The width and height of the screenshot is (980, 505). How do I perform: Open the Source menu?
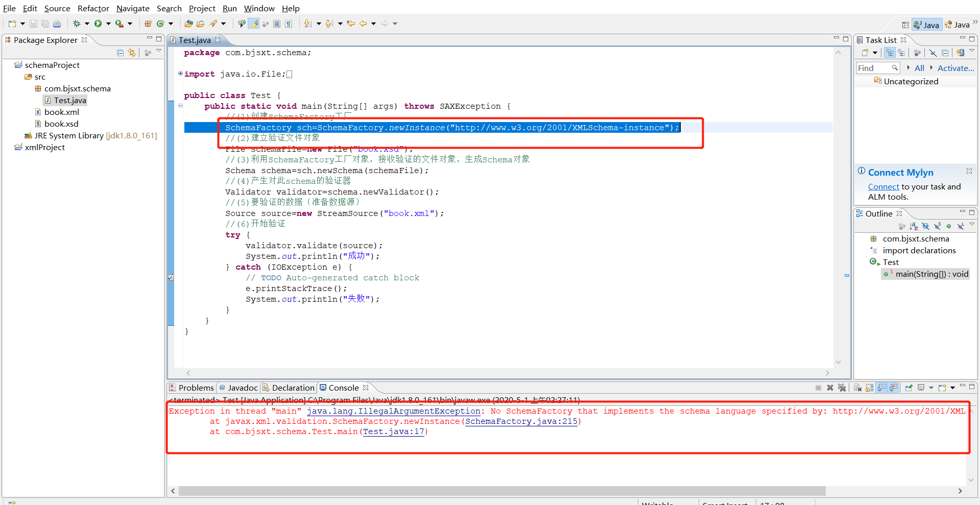[x=57, y=8]
